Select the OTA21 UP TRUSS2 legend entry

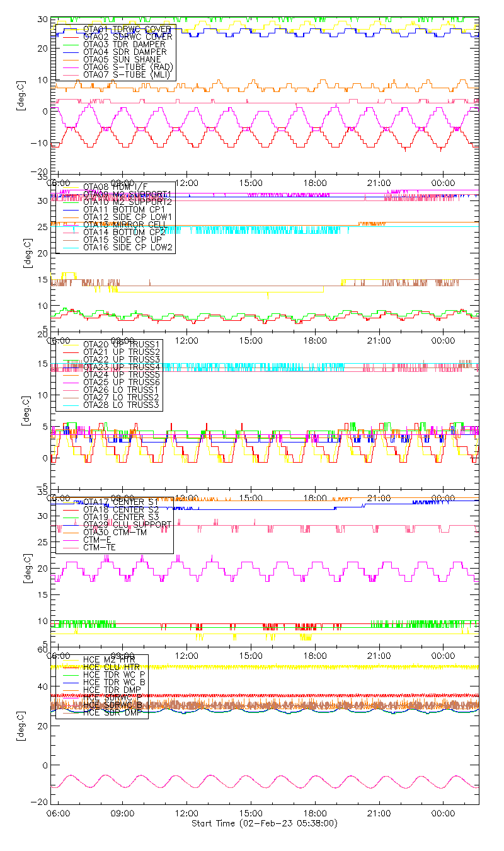tap(122, 351)
